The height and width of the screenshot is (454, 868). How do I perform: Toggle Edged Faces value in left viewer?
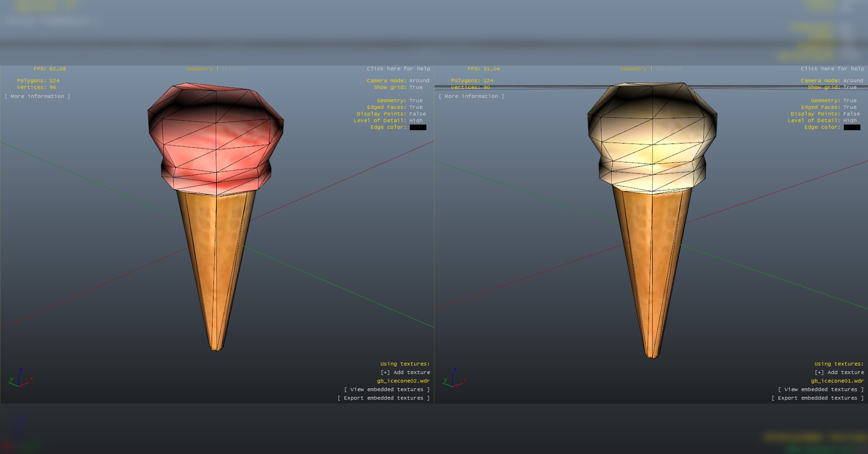(415, 107)
